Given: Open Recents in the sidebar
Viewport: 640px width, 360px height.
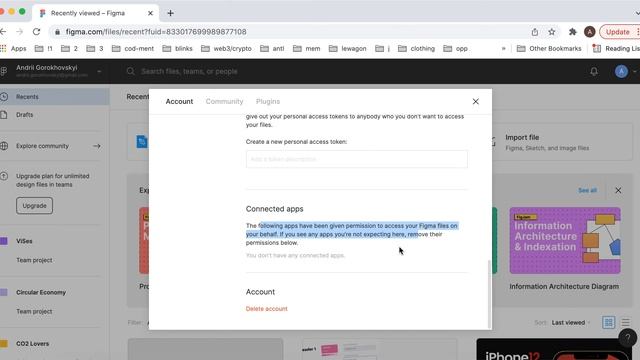Looking at the screenshot, I should [x=55, y=97].
